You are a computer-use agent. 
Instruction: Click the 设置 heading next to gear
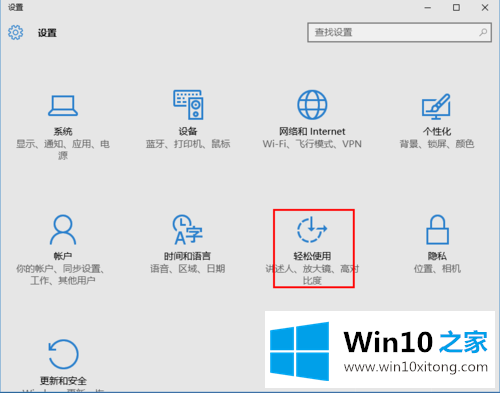pos(47,33)
